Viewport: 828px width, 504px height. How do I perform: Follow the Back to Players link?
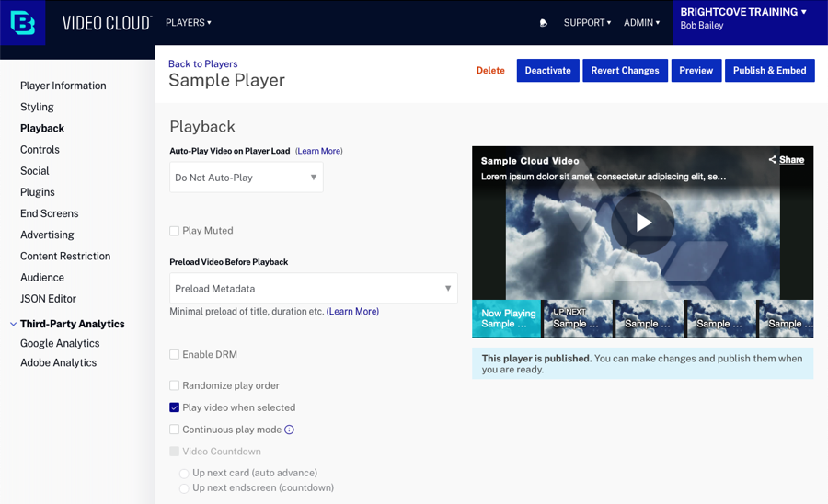click(202, 64)
